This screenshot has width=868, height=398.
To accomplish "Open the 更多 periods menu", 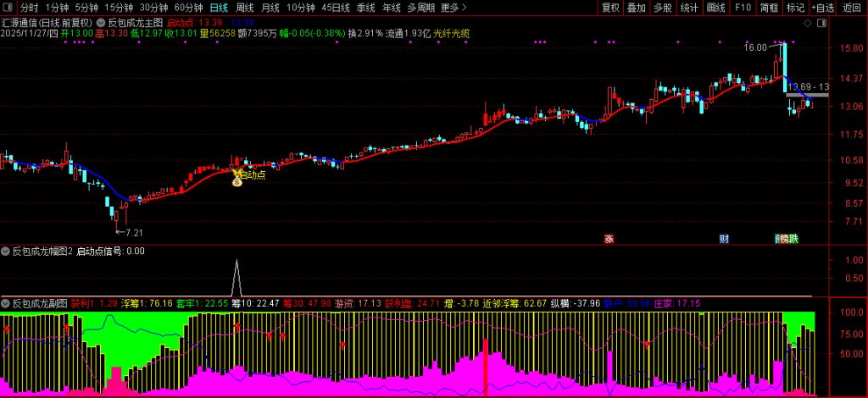I will click(454, 8).
